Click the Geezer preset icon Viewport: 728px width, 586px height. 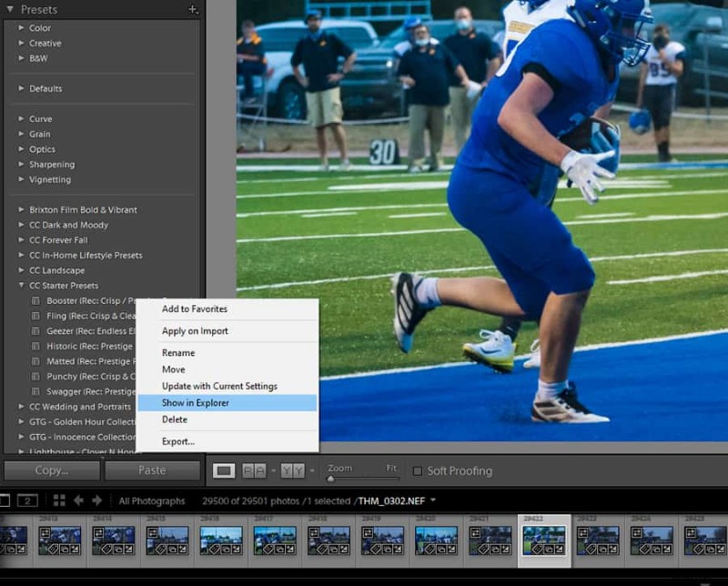click(35, 331)
